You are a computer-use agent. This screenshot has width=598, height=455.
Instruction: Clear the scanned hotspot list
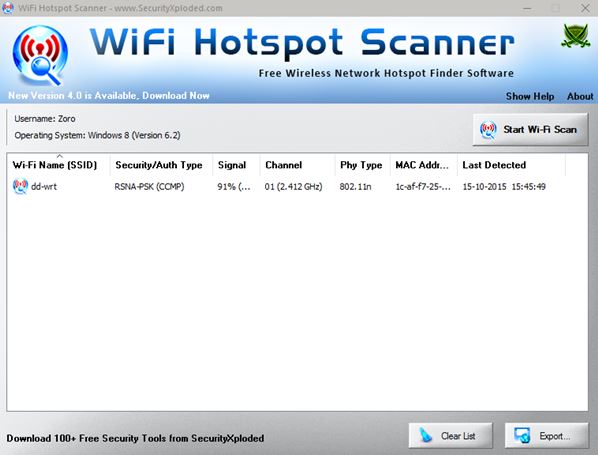click(x=450, y=436)
